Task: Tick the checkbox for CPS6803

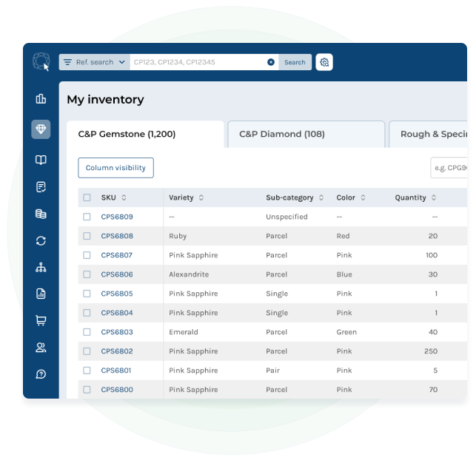Action: 87,332
